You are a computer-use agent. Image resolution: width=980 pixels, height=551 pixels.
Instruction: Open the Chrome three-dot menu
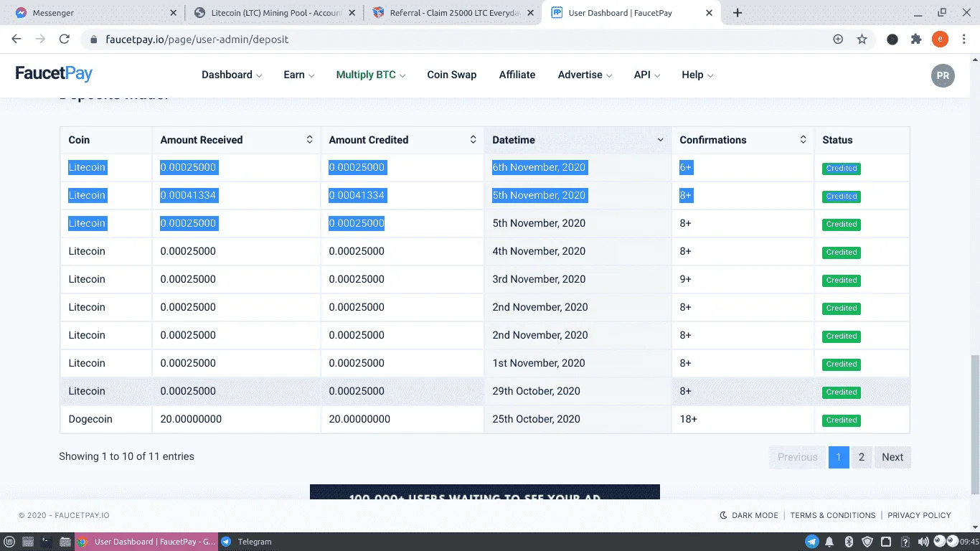[x=963, y=39]
